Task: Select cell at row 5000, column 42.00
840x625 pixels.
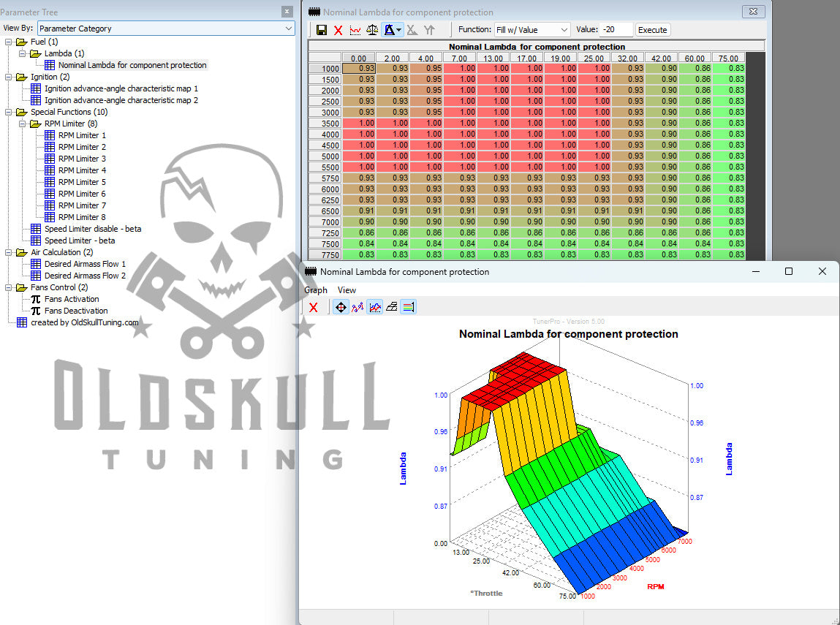Action: point(662,156)
